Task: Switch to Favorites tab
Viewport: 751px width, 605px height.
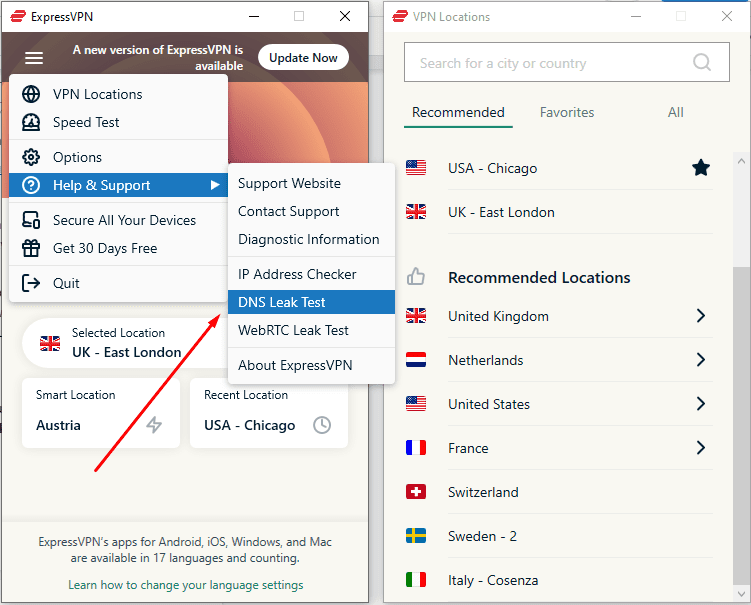Action: pos(567,113)
